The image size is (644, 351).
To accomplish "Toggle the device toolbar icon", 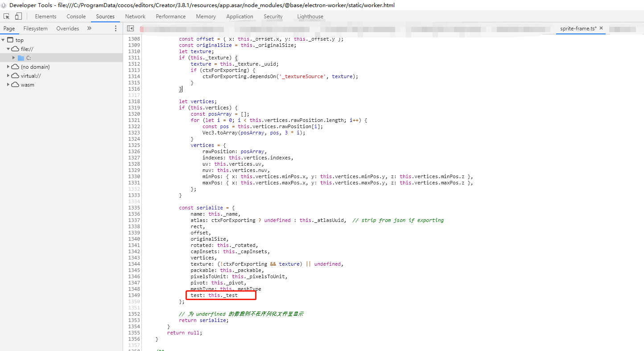I will [x=18, y=17].
